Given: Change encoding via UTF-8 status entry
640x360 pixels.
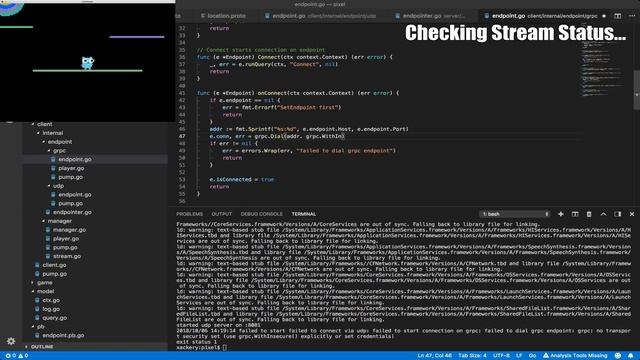Looking at the screenshot, I should 501,356.
